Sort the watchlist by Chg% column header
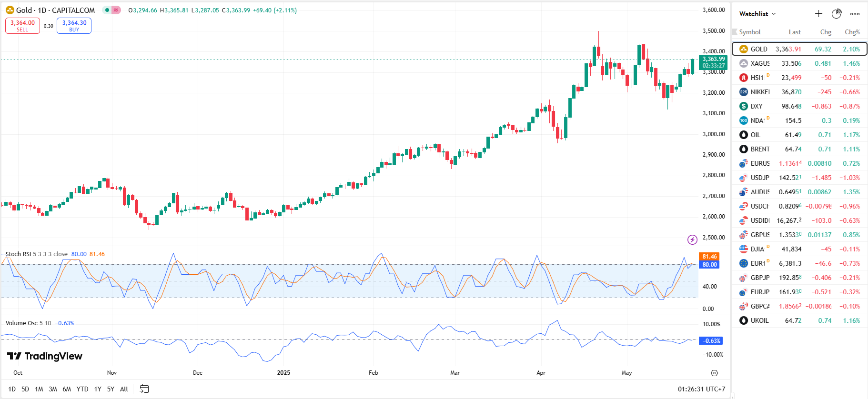 point(852,32)
